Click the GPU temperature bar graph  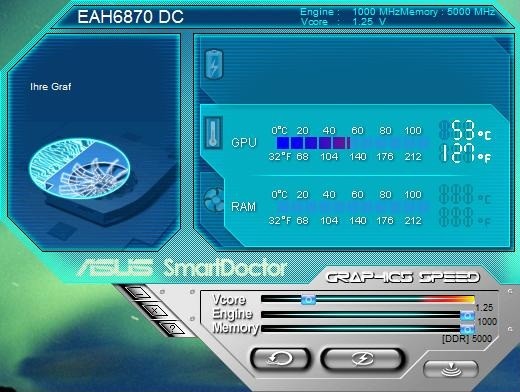352,143
